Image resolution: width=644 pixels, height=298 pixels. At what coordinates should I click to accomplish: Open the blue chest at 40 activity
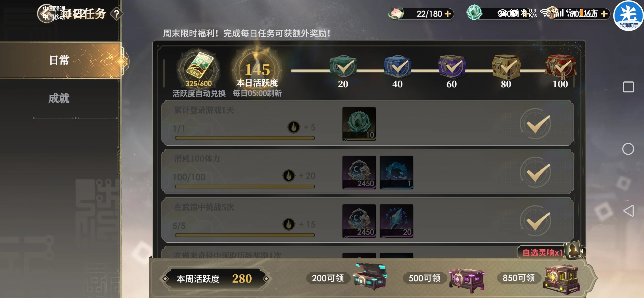pos(397,66)
